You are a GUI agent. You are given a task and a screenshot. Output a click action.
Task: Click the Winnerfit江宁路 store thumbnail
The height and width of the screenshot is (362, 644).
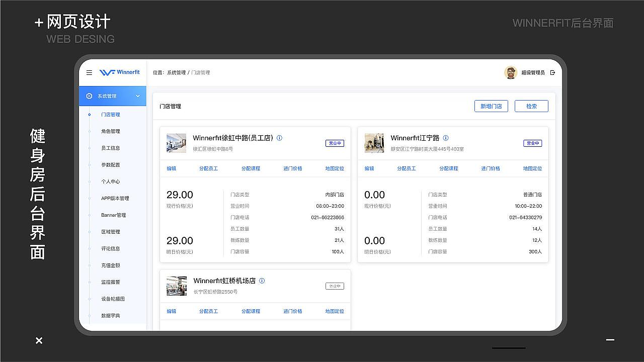pyautogui.click(x=374, y=143)
